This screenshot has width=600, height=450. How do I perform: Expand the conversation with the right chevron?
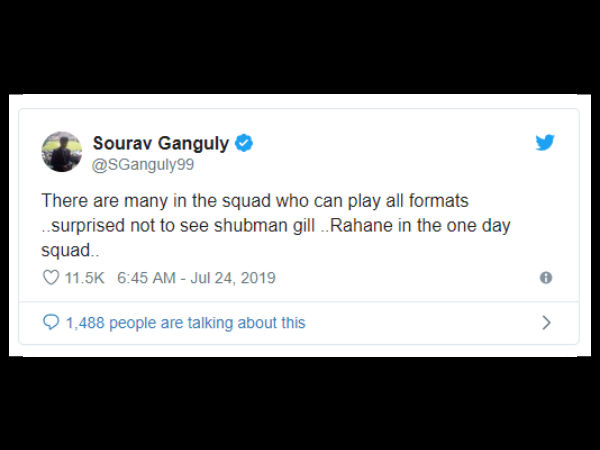tap(546, 322)
